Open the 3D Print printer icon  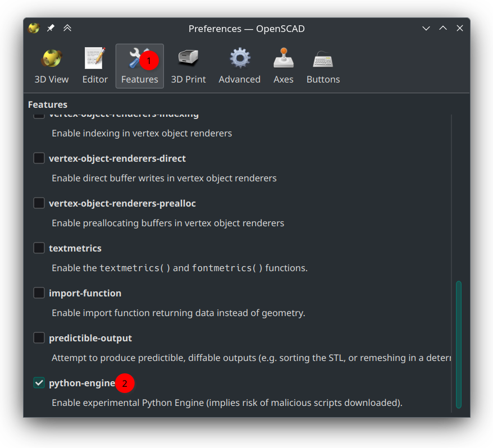(x=188, y=59)
